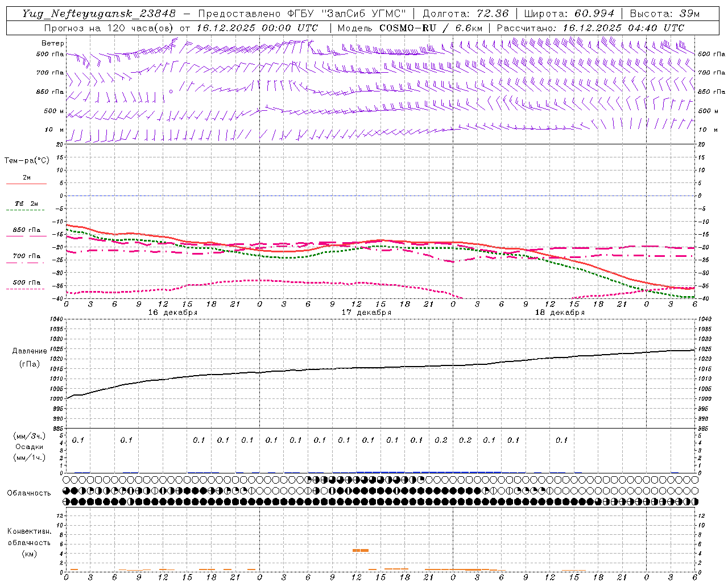
Task: Click the station name Yug_Nefteyugansk_23848
Action: click(99, 14)
